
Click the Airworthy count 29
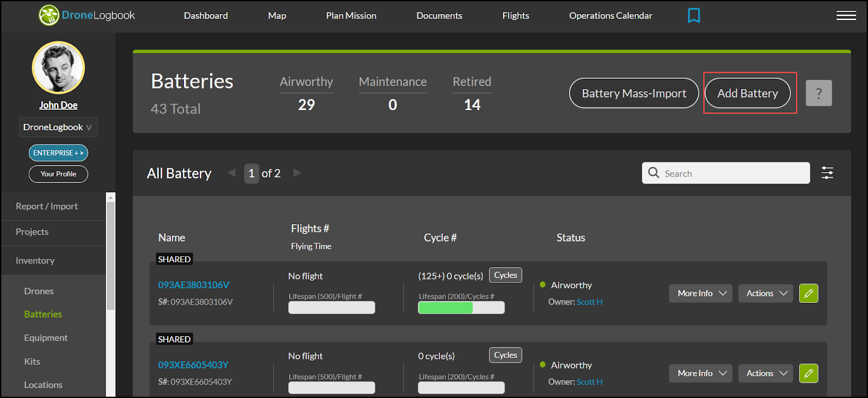click(x=307, y=105)
